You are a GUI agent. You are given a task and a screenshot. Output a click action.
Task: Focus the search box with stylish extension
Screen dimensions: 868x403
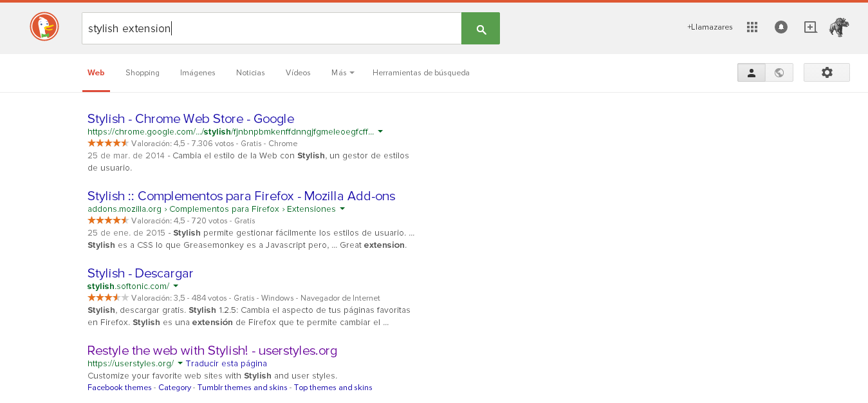pyautogui.click(x=272, y=28)
